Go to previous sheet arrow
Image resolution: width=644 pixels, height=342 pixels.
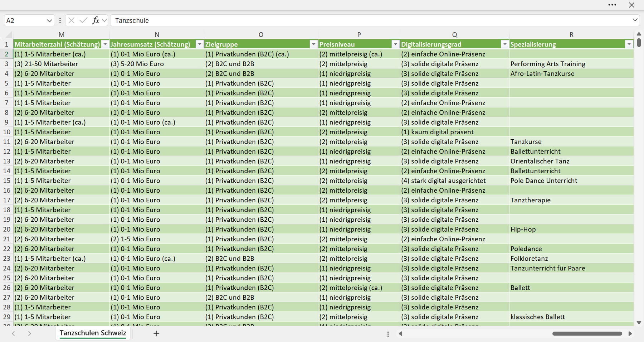point(13,333)
